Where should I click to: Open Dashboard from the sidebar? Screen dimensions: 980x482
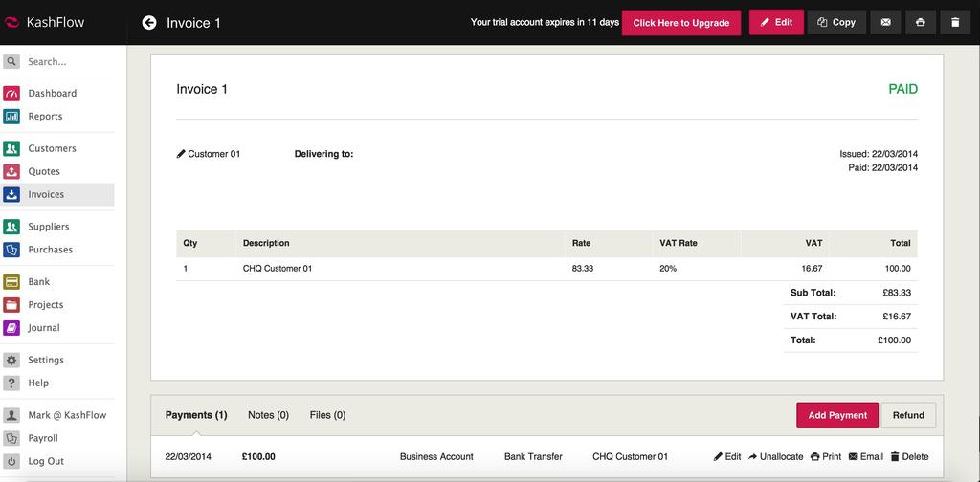pos(52,93)
